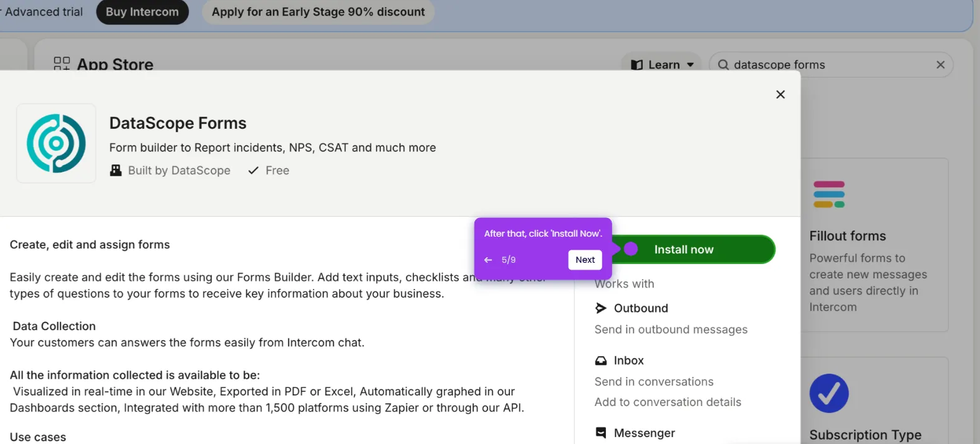
Task: Click the Outbound arrow icon
Action: [x=600, y=308]
